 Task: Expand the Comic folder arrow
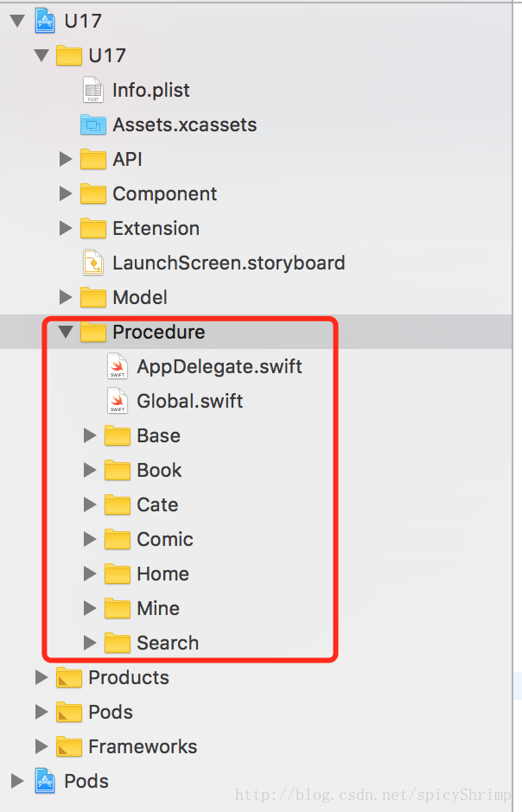coord(90,539)
